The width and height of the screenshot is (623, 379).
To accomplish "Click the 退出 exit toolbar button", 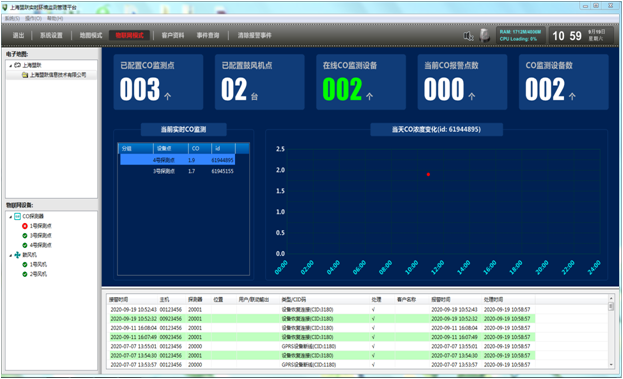I will coord(18,35).
